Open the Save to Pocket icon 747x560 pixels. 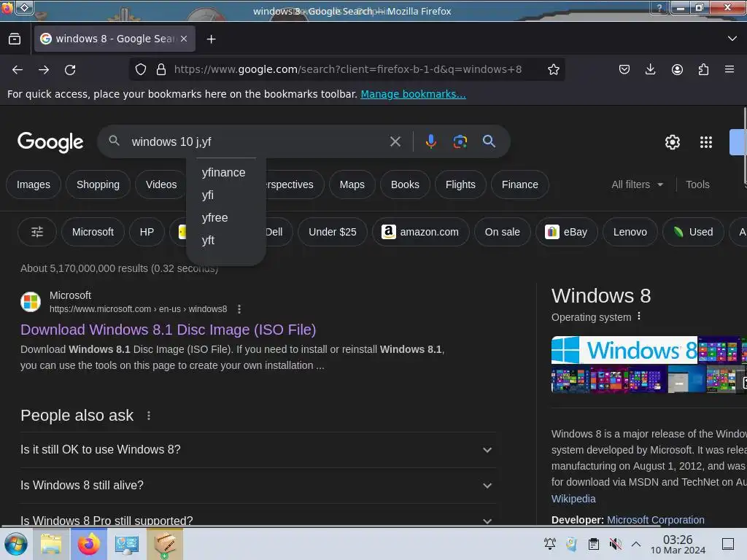click(x=624, y=69)
